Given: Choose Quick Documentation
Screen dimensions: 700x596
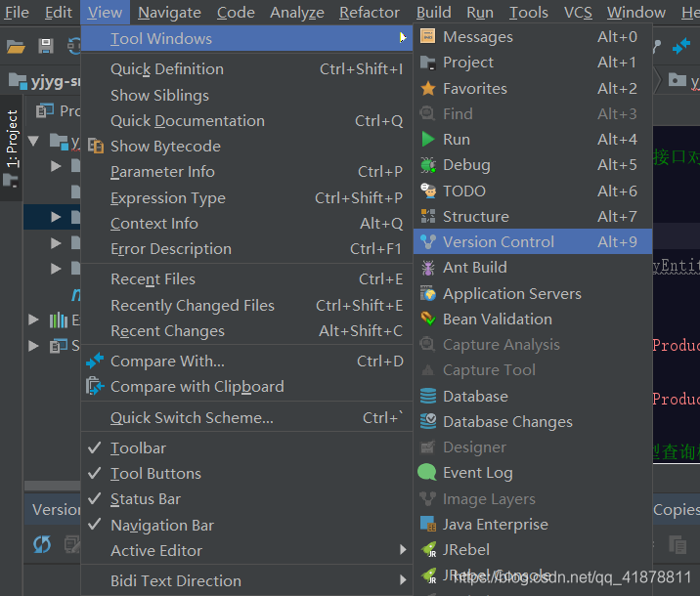Looking at the screenshot, I should [x=246, y=121].
